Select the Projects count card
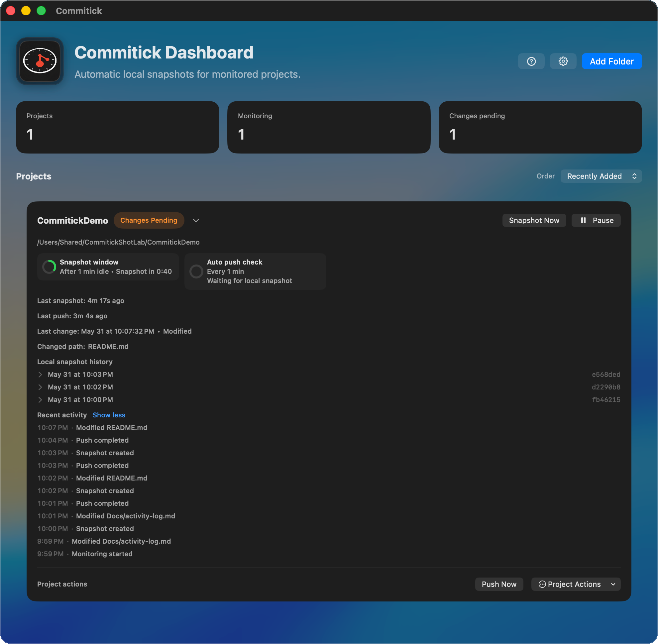Viewport: 658px width, 644px height. point(117,127)
